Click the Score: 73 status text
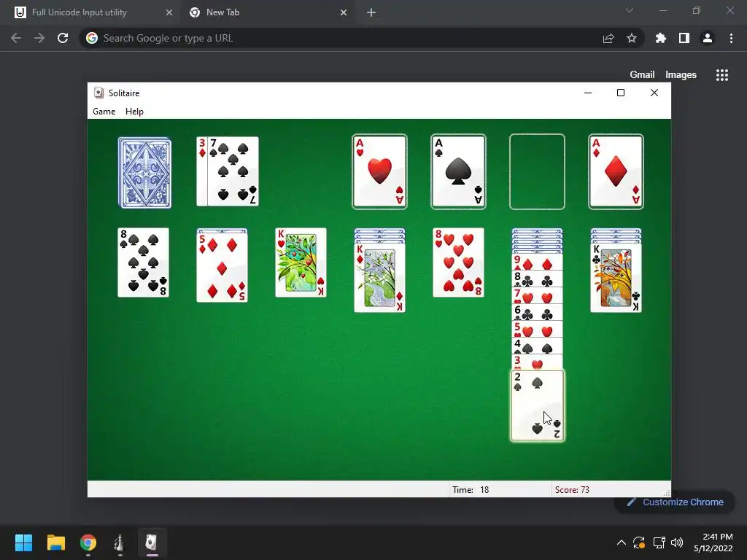 tap(572, 489)
